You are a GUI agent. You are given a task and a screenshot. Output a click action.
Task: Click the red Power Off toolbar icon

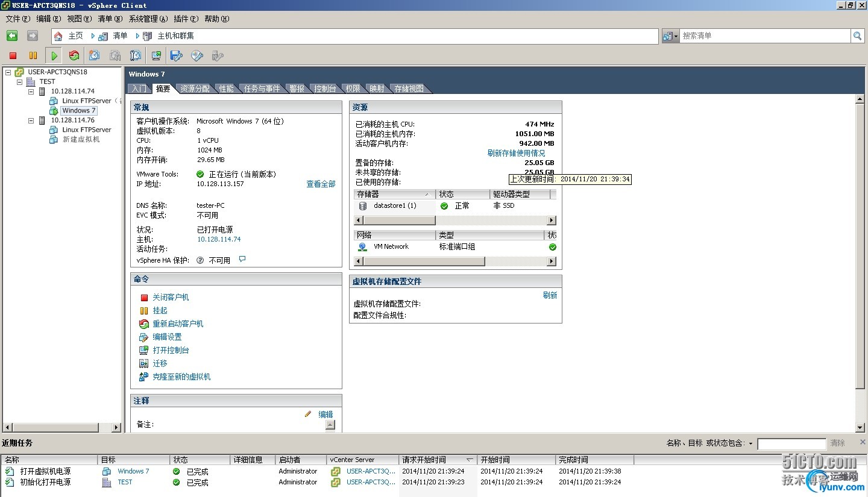[13, 56]
